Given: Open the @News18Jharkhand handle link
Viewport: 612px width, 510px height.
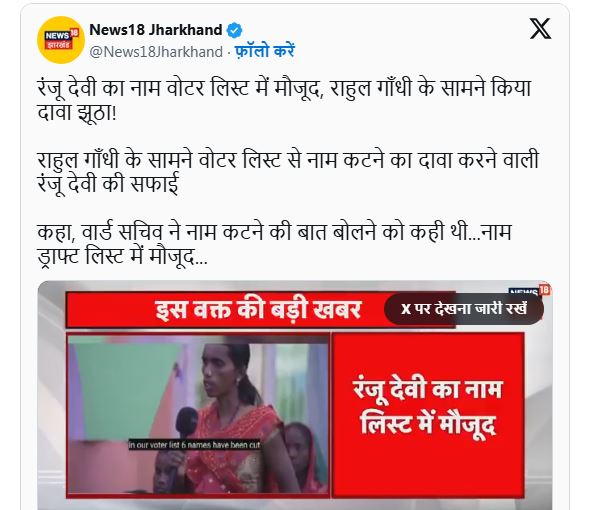Looking at the screenshot, I should 156,52.
